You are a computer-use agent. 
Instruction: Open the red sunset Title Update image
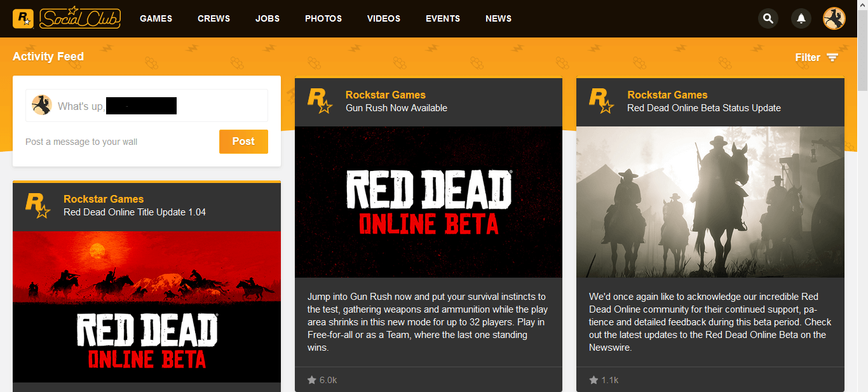pyautogui.click(x=147, y=307)
